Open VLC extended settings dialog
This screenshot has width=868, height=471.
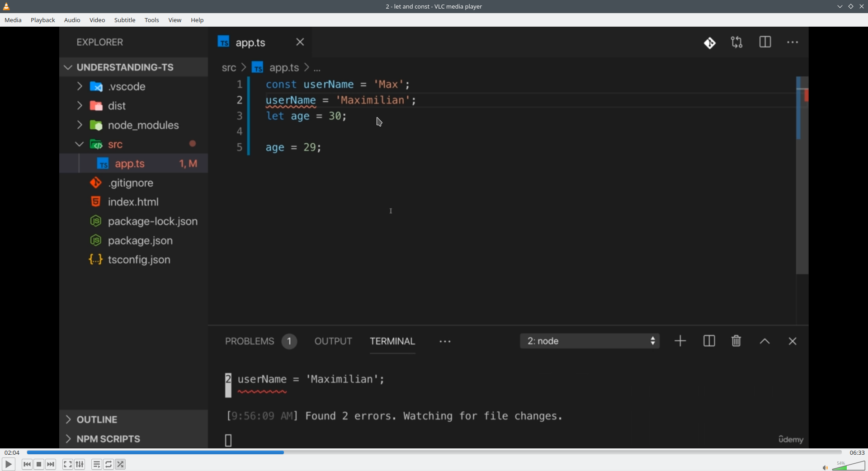80,464
